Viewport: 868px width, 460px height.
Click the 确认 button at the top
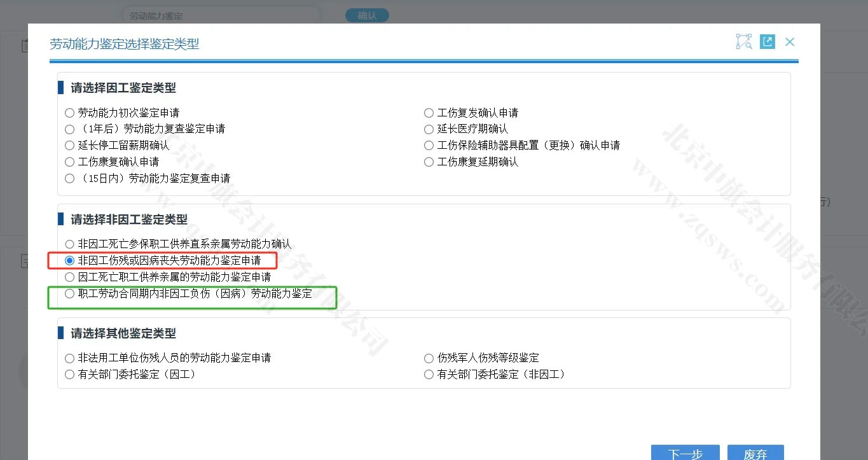367,15
